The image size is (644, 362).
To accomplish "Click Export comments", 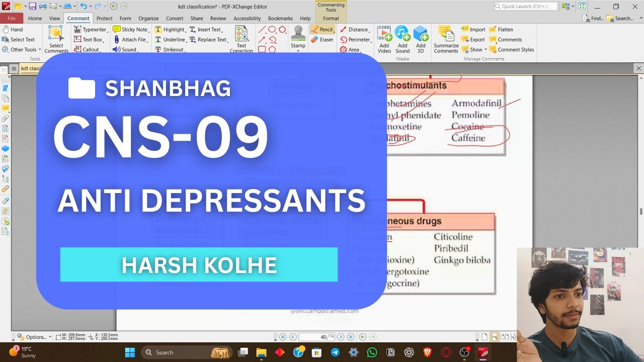I will pyautogui.click(x=473, y=40).
